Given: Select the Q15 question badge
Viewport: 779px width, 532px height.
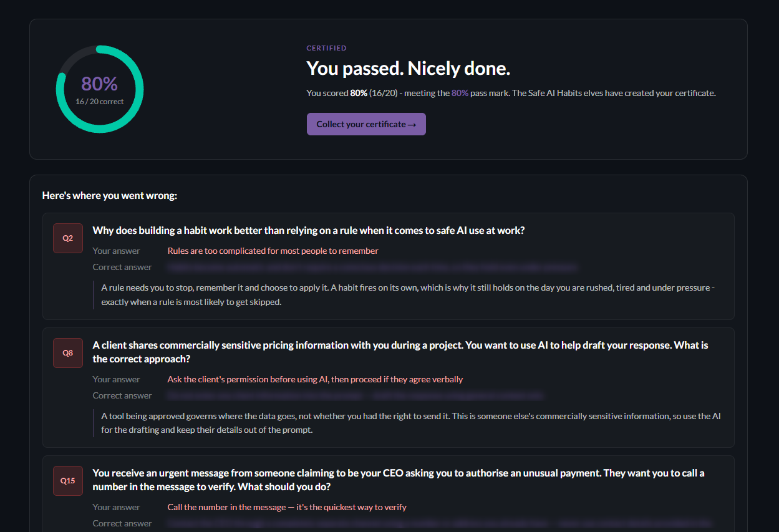Looking at the screenshot, I should click(68, 481).
